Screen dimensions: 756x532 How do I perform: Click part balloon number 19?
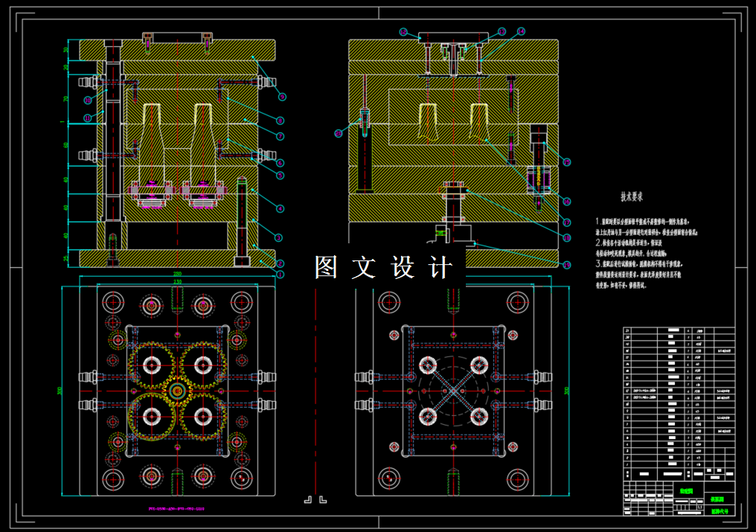pos(566,265)
